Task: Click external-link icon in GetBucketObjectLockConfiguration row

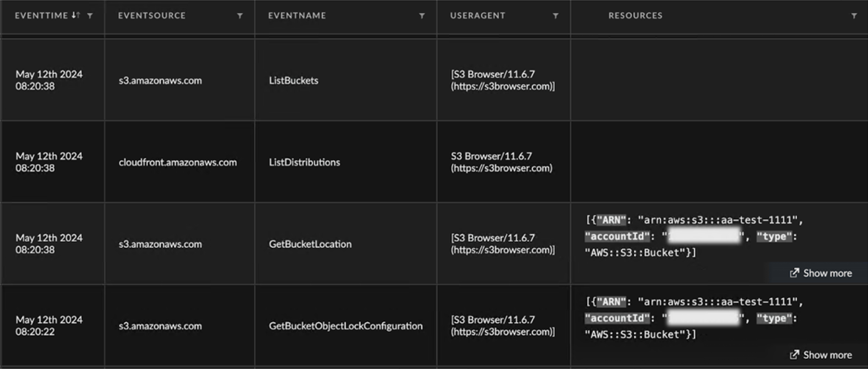Action: [x=794, y=355]
